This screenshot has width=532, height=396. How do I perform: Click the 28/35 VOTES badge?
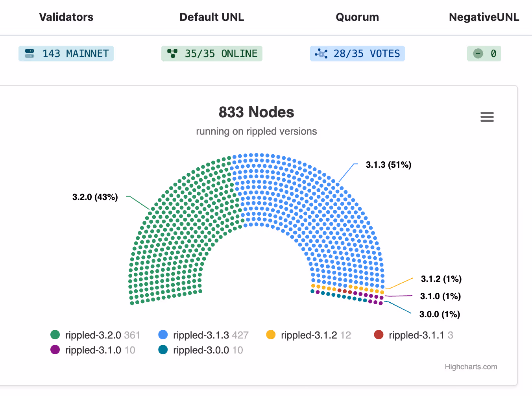(x=357, y=54)
